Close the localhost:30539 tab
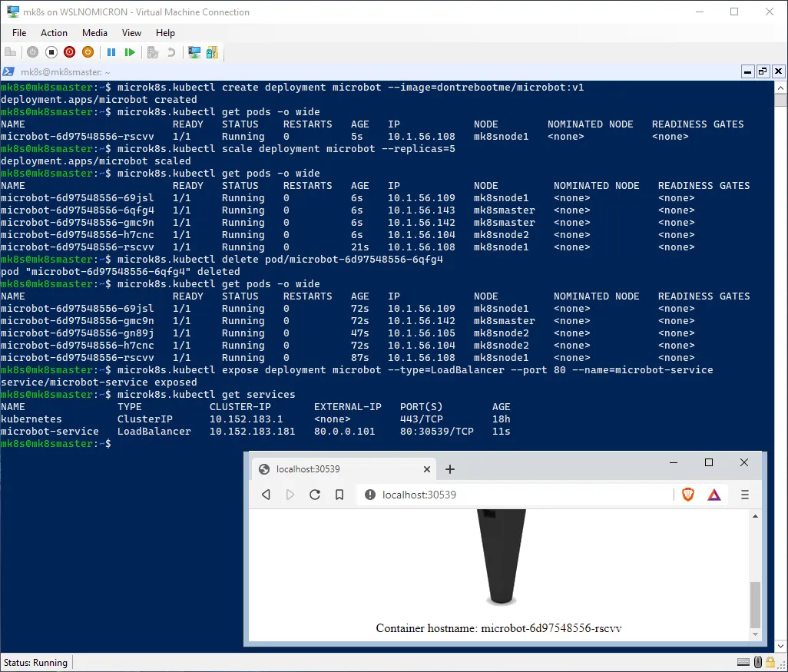The height and width of the screenshot is (672, 788). click(427, 469)
